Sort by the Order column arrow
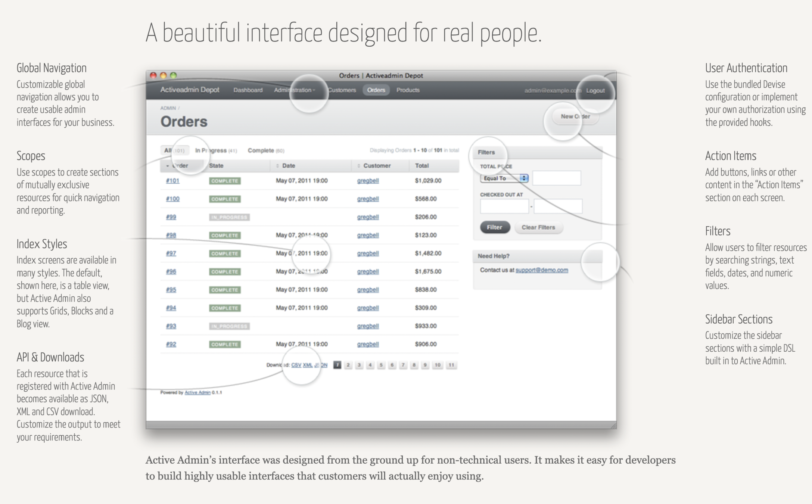 [168, 166]
